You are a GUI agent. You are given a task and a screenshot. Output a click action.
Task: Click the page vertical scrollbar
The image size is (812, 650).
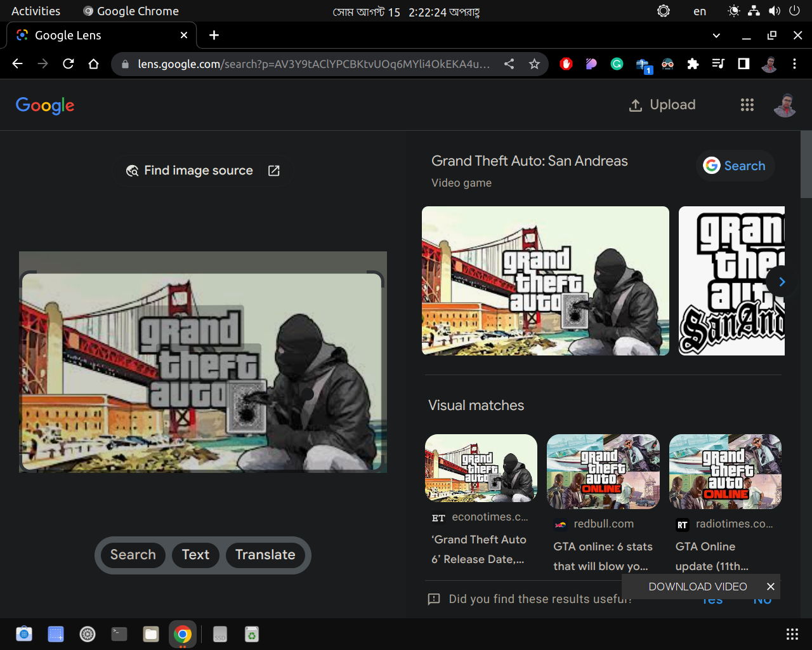[806, 165]
